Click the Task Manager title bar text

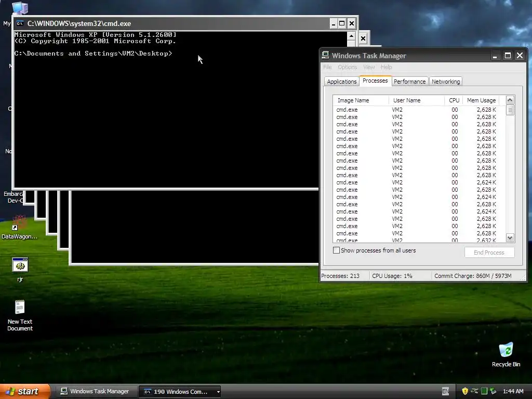369,56
